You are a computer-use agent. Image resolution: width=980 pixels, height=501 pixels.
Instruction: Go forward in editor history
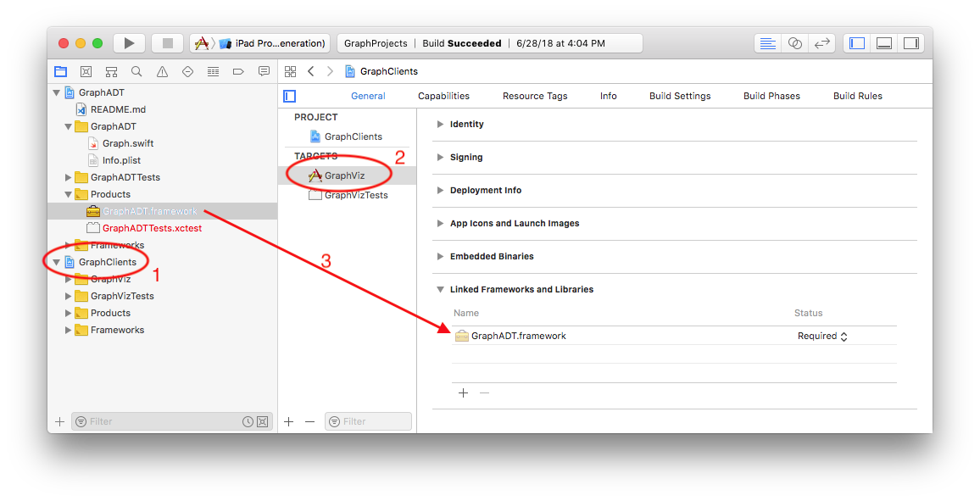pyautogui.click(x=330, y=71)
